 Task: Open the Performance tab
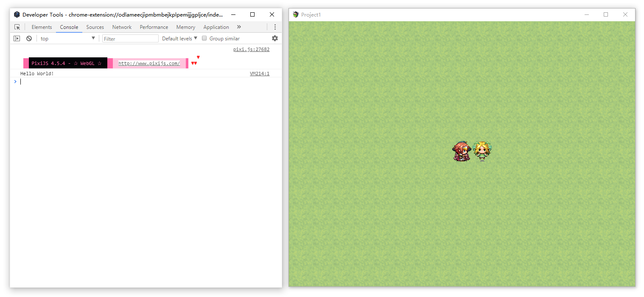point(154,27)
